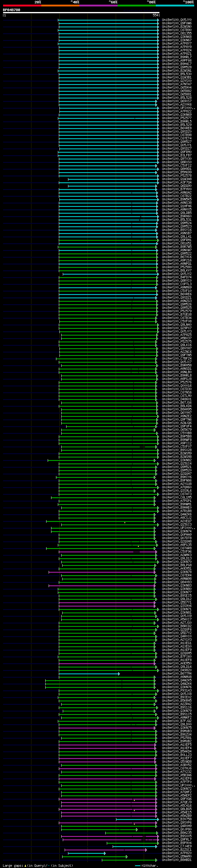Viewport: 197px width, 868px height.
Task: Select the hit label UniRef100_Q5NAM0
Action: coord(177,857)
